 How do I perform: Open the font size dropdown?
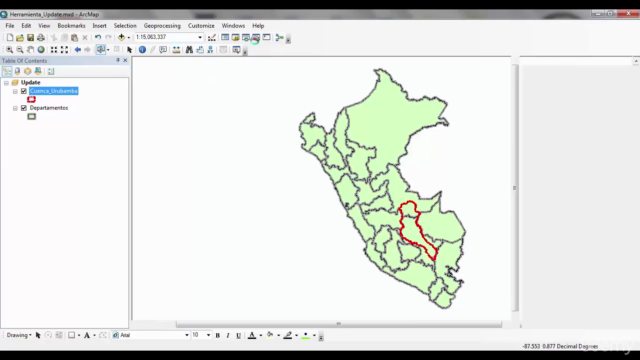point(209,336)
